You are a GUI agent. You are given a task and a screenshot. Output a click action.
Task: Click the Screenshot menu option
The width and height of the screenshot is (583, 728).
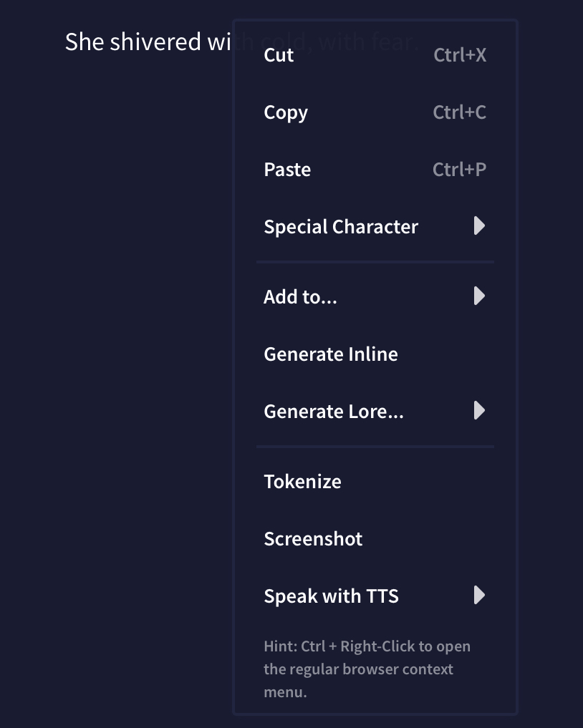(x=313, y=539)
